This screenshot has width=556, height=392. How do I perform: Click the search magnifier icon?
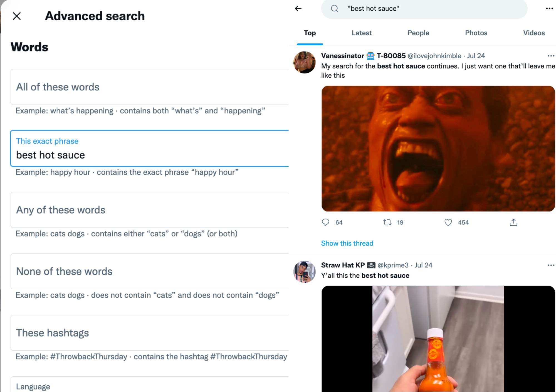coord(335,9)
